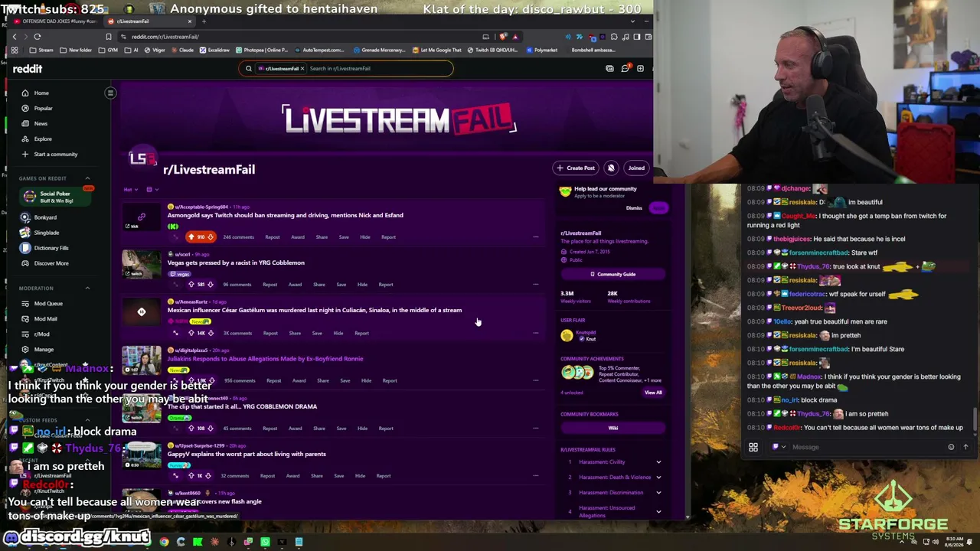
Task: Click the browser back arrow
Action: (x=14, y=37)
